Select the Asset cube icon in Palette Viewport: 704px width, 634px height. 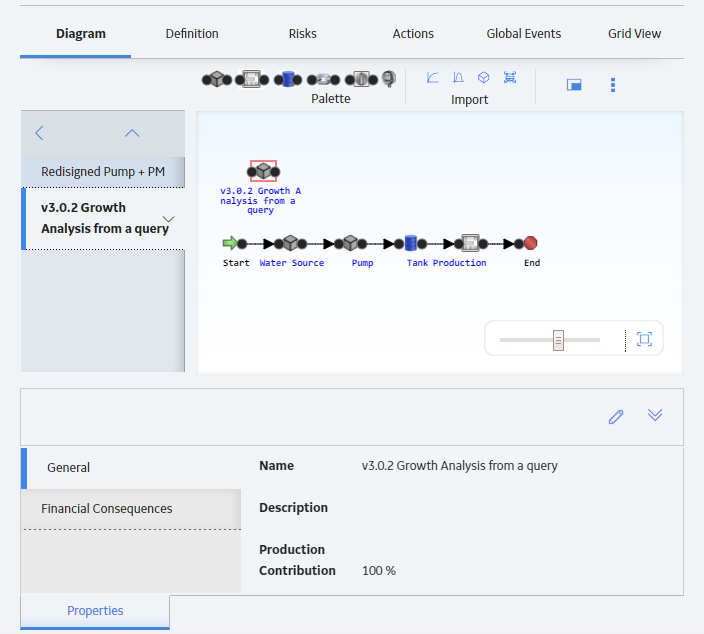pos(217,79)
